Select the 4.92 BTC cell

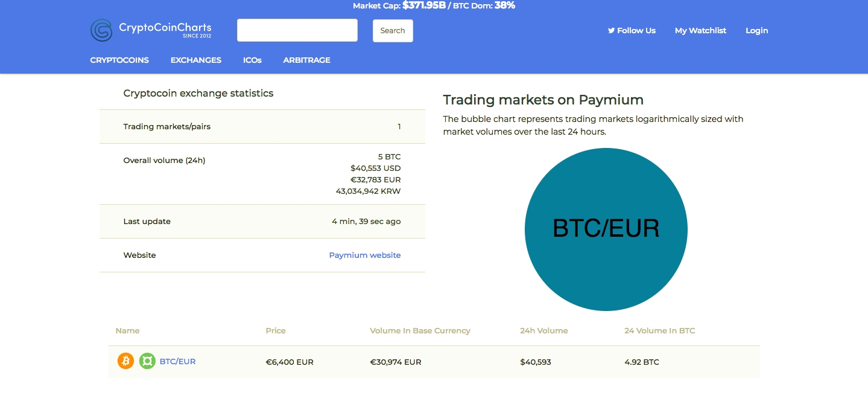point(642,362)
